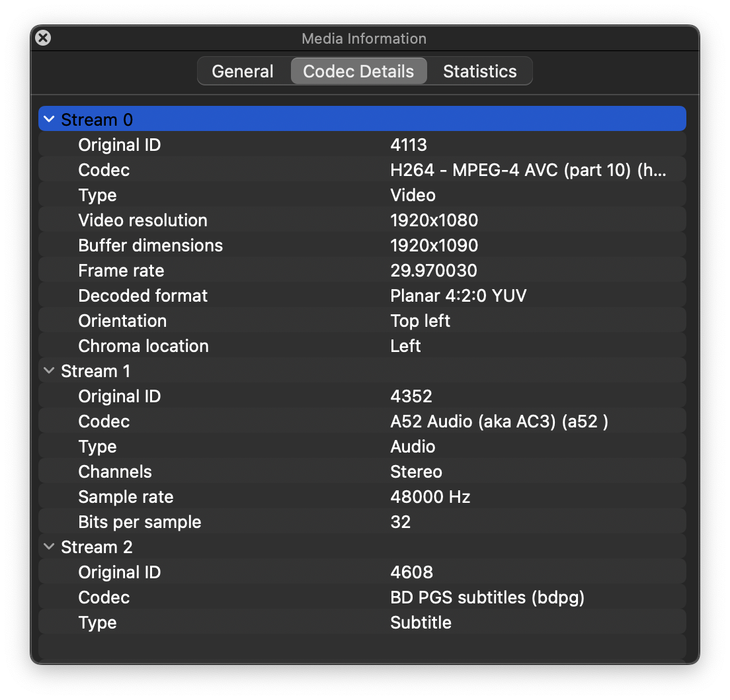Open the Statistics tab
Viewport: 730px width, 700px height.
479,71
